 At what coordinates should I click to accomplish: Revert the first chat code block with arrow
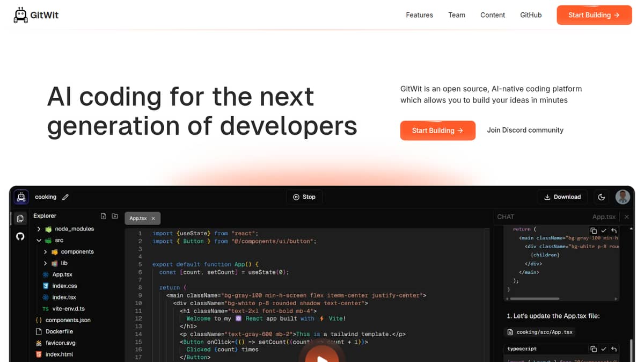614,230
